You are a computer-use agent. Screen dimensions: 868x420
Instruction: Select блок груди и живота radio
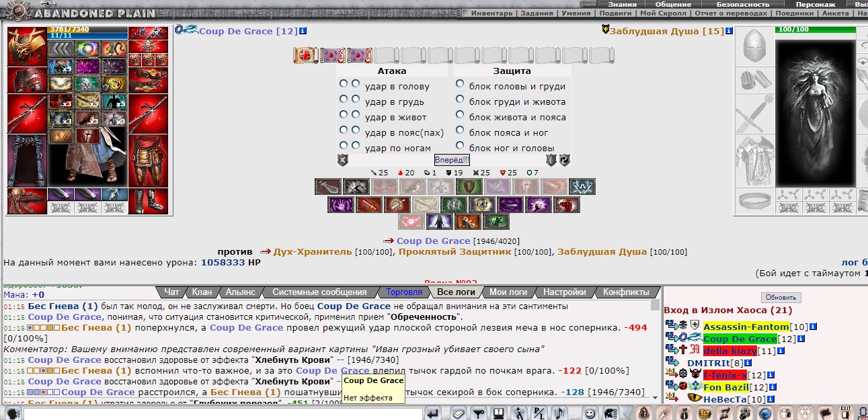coord(460,99)
